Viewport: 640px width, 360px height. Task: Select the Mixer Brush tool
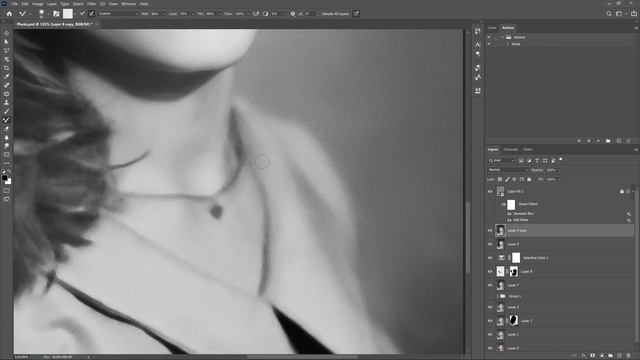tap(7, 120)
